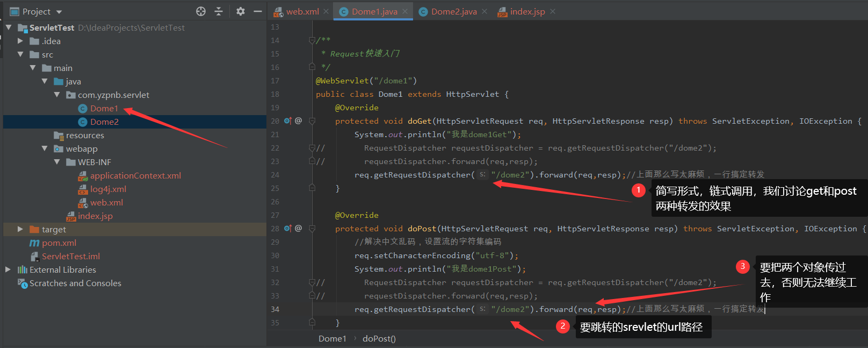
Task: Expand the target folder arrow
Action: [20, 229]
